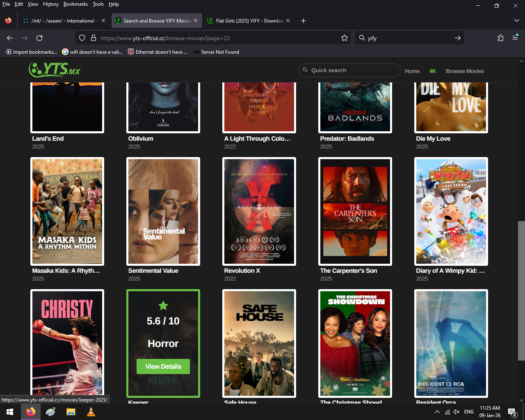525x420 pixels.
Task: Open the Browse Movies link
Action: 465,71
